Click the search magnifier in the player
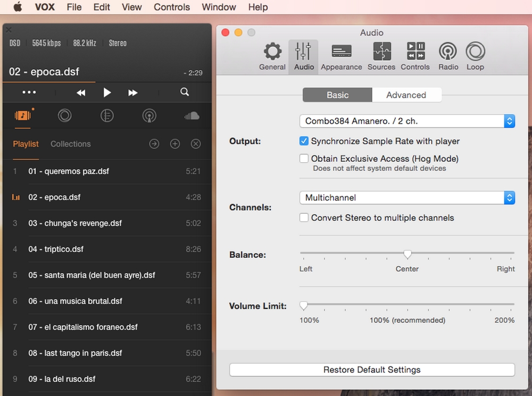The image size is (532, 396). [185, 92]
